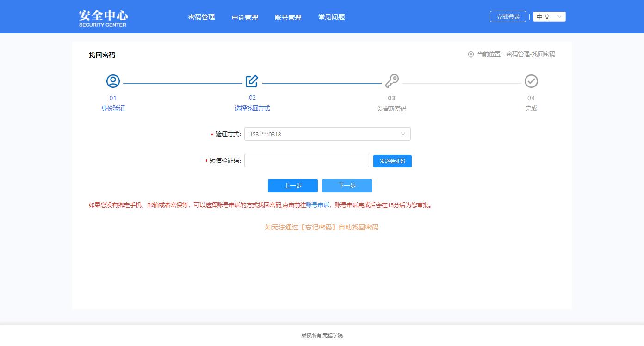The height and width of the screenshot is (346, 644).
Task: Focus the 短信验证码 input field
Action: point(306,161)
